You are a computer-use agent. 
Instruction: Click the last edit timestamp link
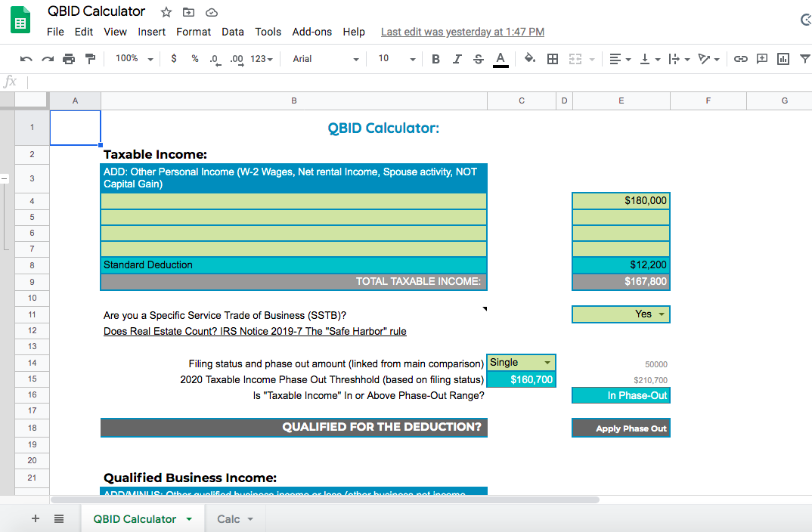click(x=462, y=32)
